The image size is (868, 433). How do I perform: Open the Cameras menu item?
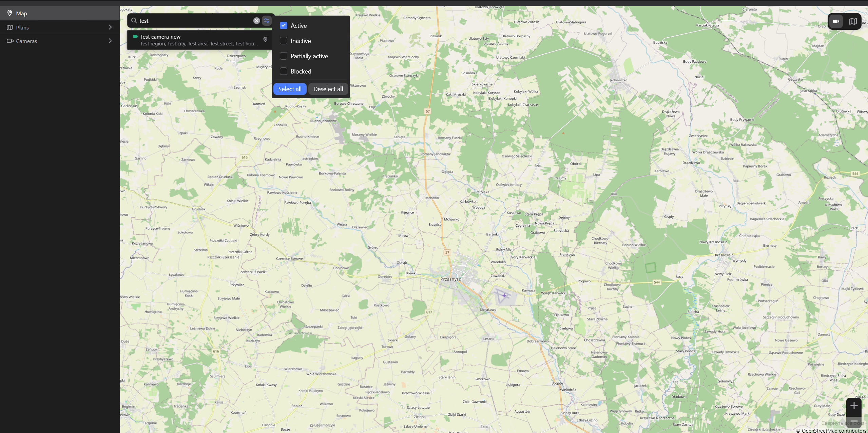coord(60,41)
